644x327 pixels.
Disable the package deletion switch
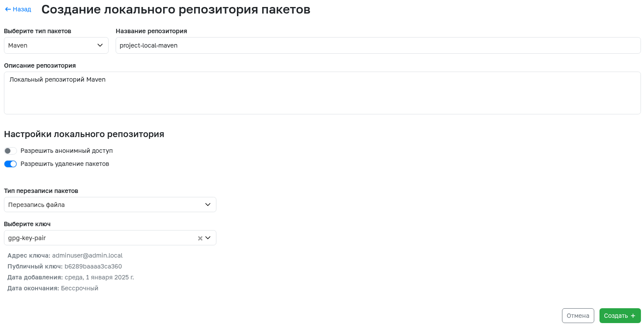(10, 164)
